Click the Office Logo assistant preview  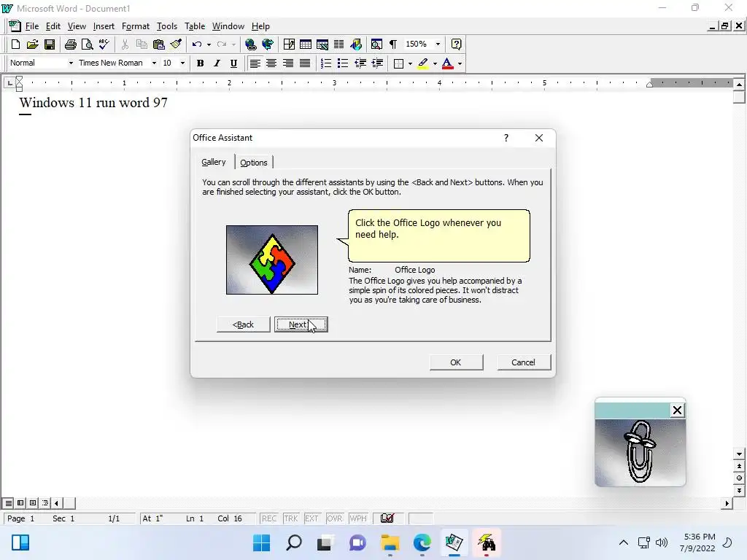(x=272, y=260)
